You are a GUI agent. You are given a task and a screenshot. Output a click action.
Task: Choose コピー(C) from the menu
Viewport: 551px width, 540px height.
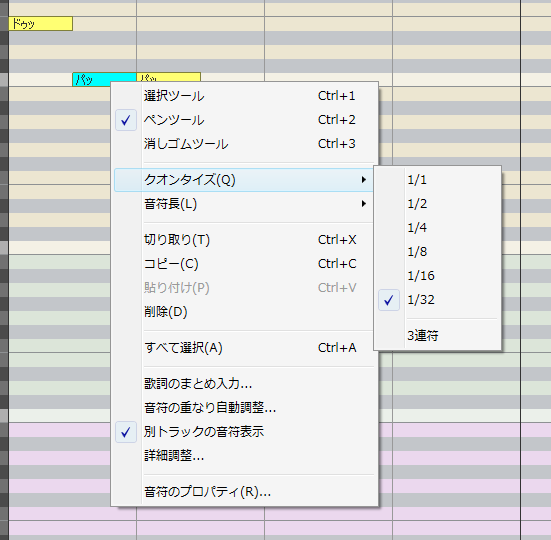coord(245,264)
